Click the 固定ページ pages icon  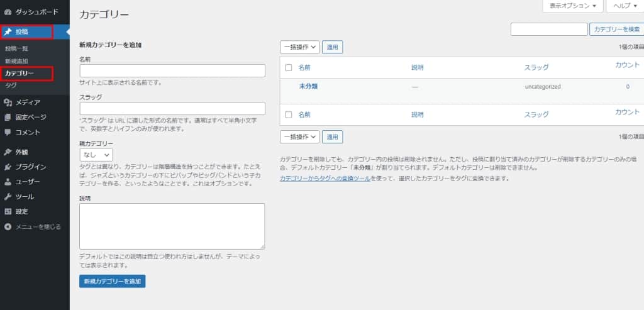(8, 118)
